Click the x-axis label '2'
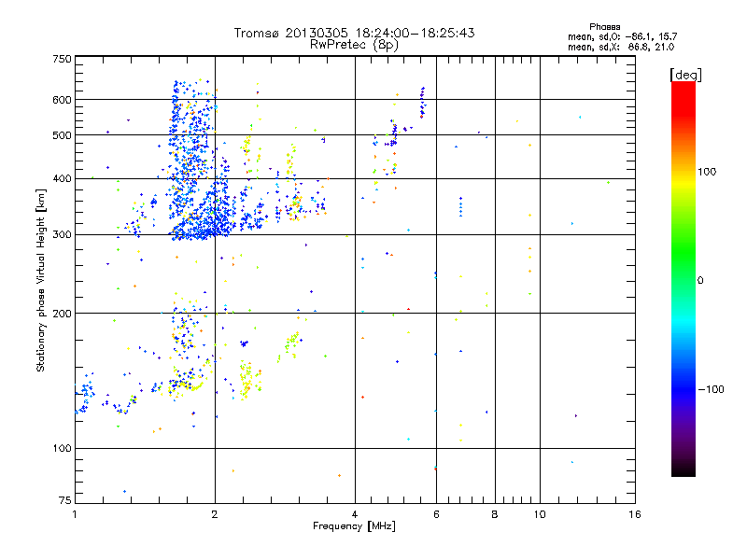 [x=215, y=514]
